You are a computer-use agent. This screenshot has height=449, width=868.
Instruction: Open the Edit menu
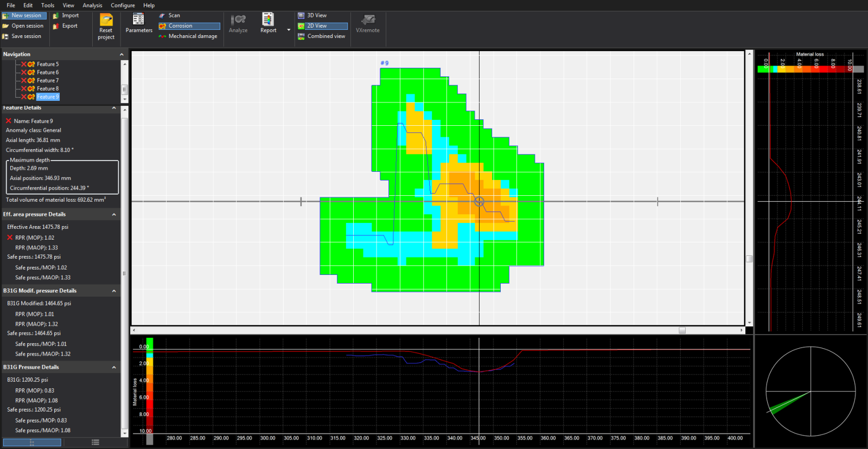(28, 5)
